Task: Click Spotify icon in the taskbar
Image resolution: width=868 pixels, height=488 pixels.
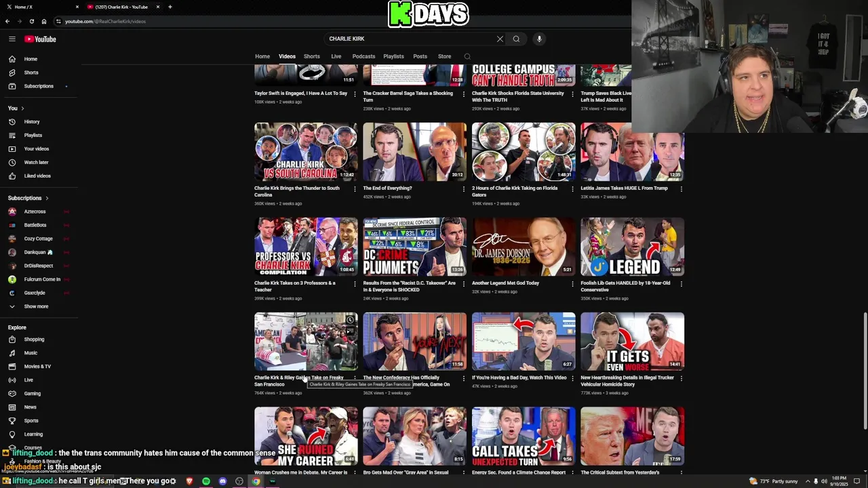Action: (206, 481)
